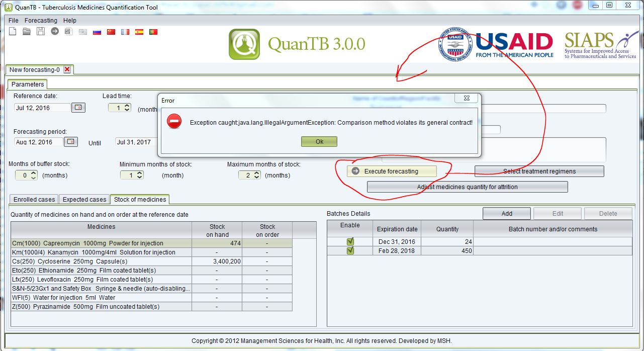Save forecasting using the floppy disk icon
Image resolution: width=644 pixels, height=351 pixels.
(41, 32)
